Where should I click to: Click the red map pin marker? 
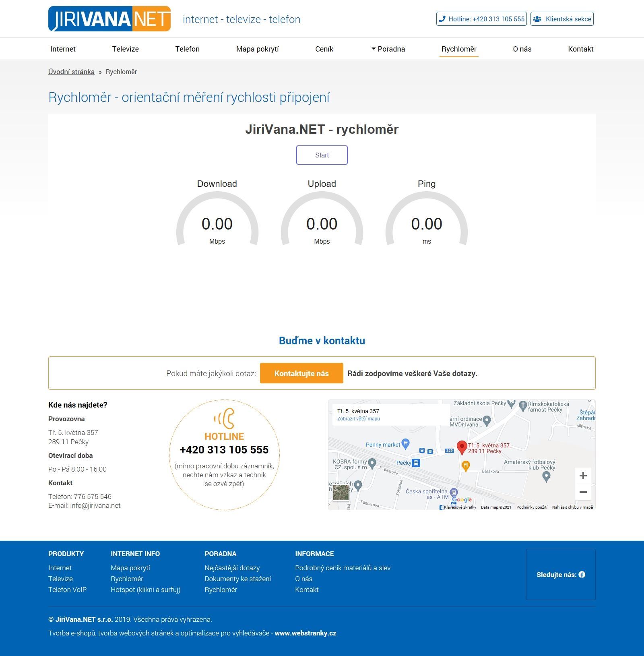(462, 447)
